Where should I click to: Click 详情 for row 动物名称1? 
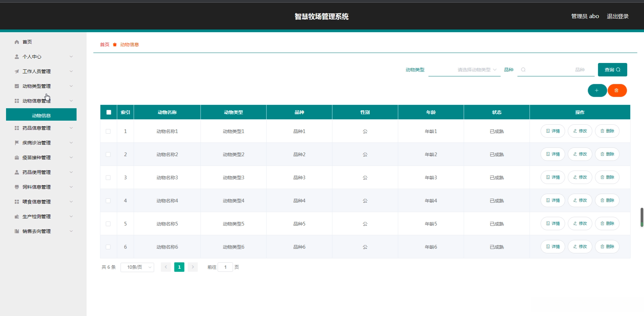(553, 131)
